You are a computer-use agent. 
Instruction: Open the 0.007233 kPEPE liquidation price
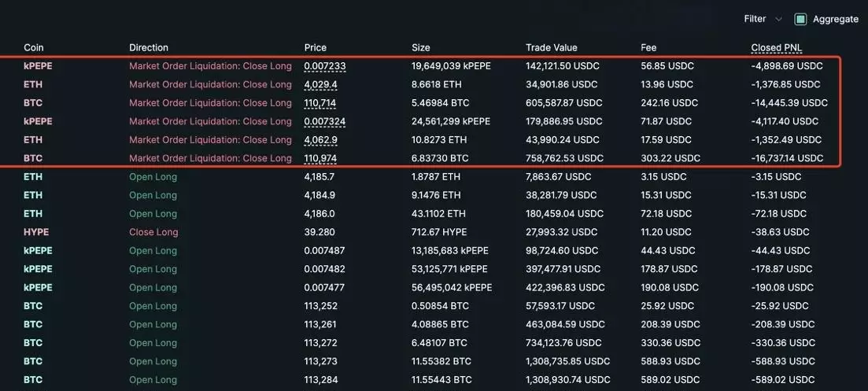[x=324, y=66]
